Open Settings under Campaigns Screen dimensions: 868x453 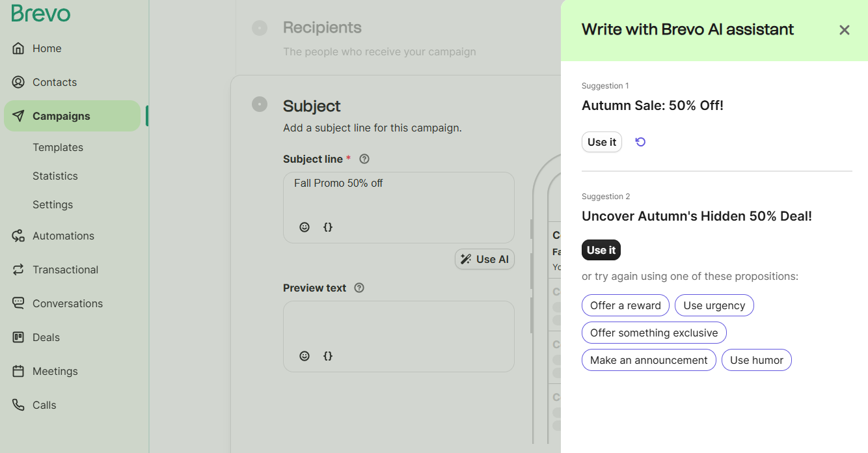pyautogui.click(x=53, y=204)
